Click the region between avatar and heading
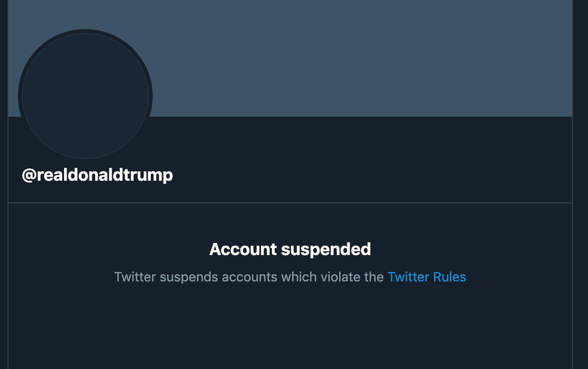This screenshot has height=369, width=588. tap(291, 221)
